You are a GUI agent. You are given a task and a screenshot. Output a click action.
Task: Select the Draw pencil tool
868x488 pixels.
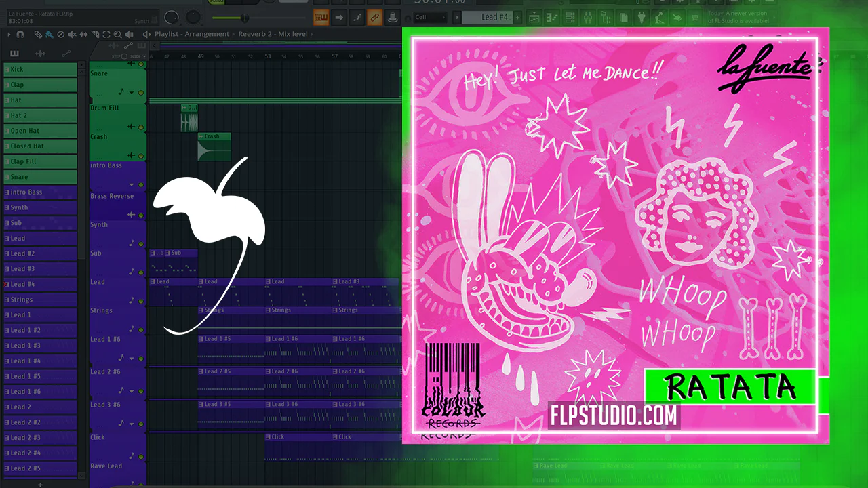coord(38,34)
